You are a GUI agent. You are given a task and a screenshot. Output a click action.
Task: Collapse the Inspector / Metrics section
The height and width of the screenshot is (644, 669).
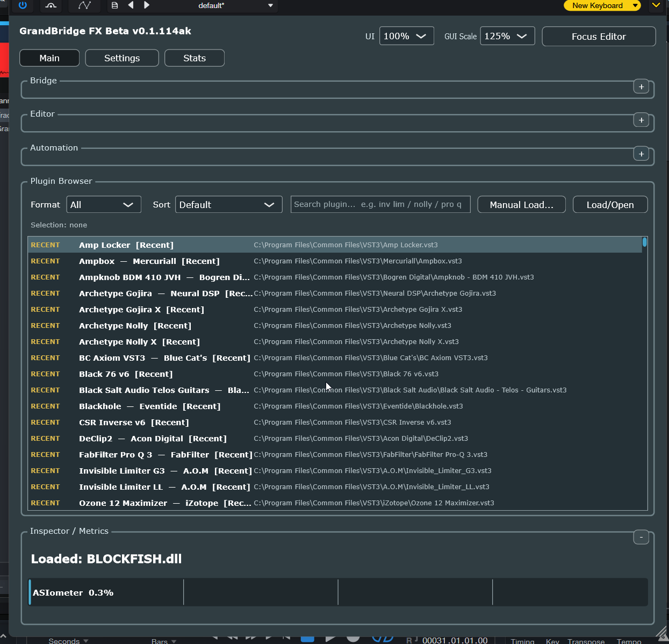point(641,537)
